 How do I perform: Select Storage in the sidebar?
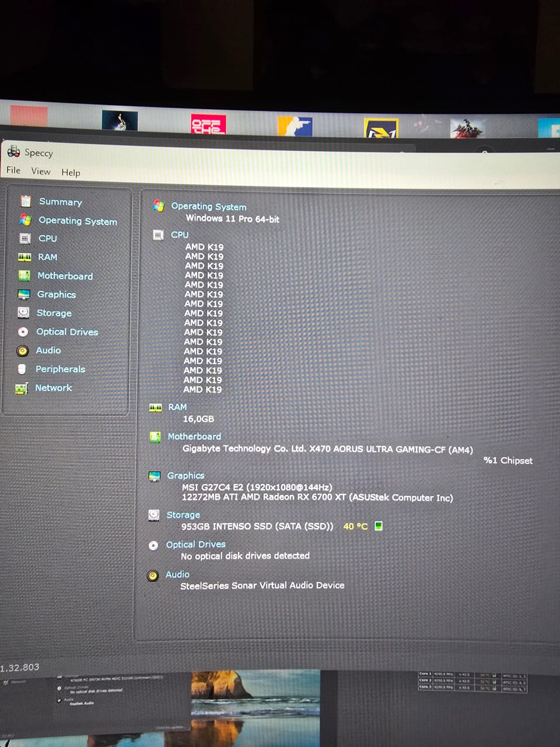click(x=54, y=313)
